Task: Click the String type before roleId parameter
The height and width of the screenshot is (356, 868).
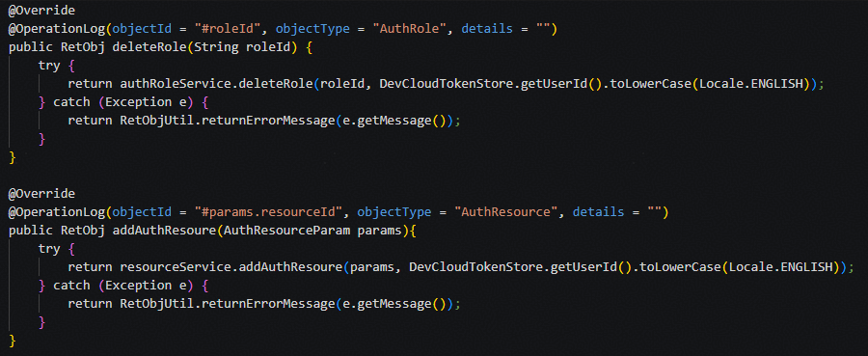Action: tap(216, 47)
